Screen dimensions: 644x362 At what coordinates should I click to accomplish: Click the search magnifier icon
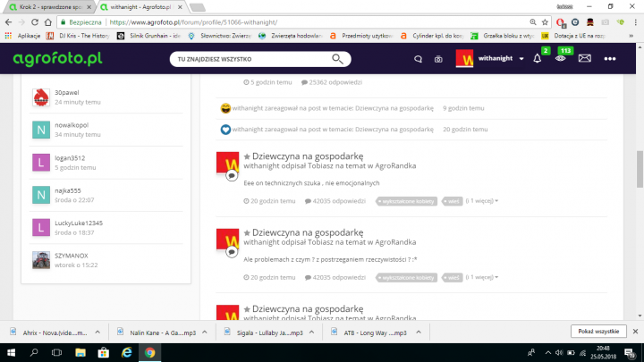click(338, 59)
